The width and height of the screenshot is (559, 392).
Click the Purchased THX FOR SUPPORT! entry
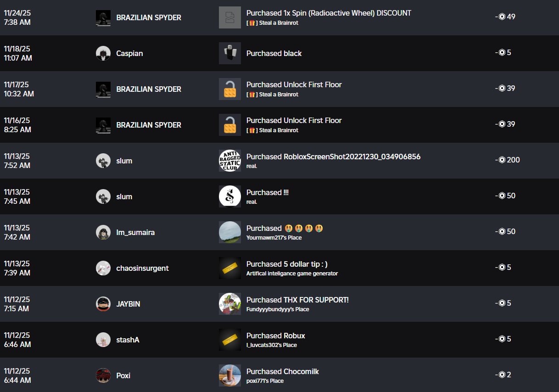point(297,300)
